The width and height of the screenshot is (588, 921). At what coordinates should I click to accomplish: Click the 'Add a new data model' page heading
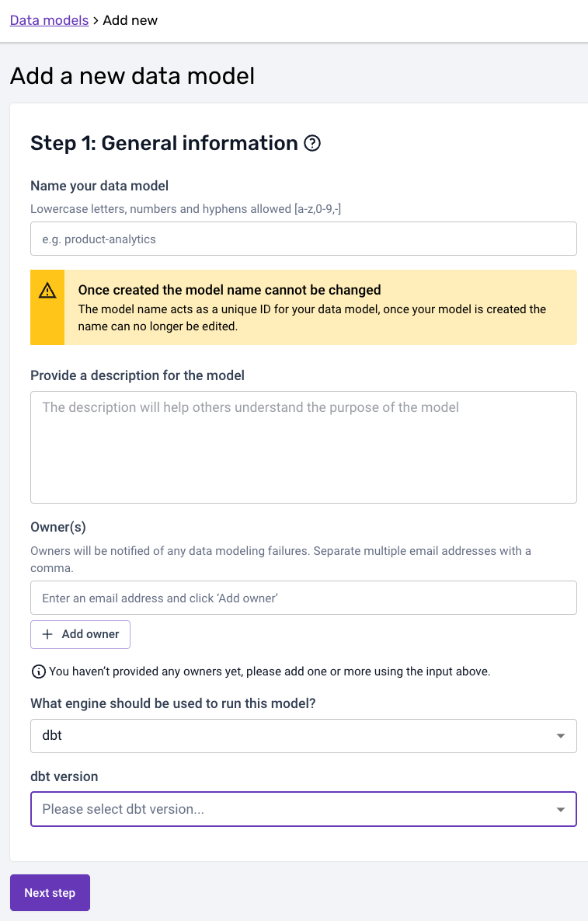pyautogui.click(x=132, y=76)
